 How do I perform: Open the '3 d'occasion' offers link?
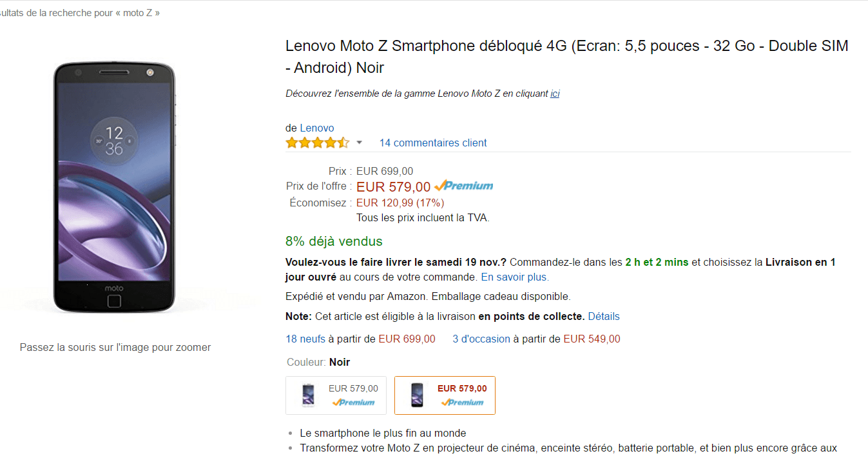pos(481,339)
